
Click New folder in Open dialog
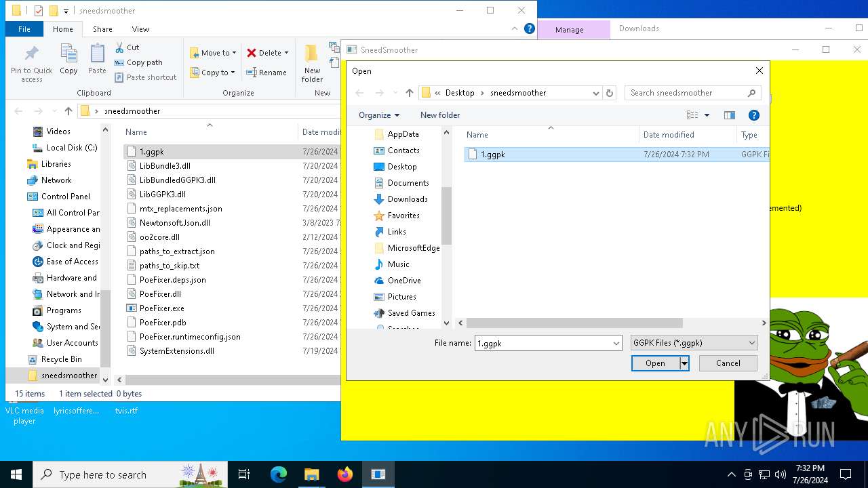440,115
